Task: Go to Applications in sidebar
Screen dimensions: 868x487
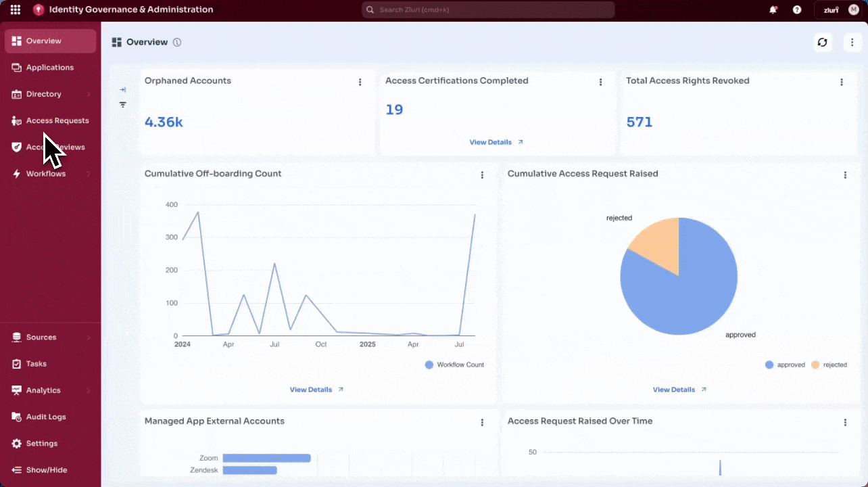Action: tap(50, 68)
